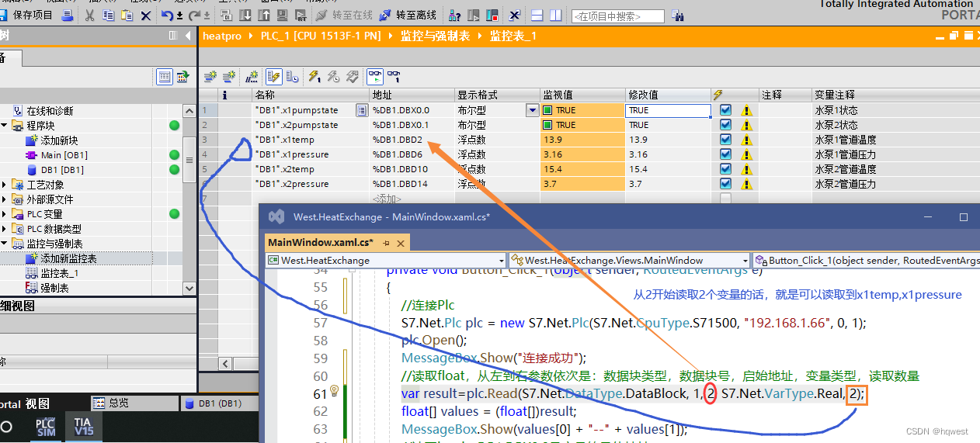Open display format dropdown for x1pumpstate row
This screenshot has height=443, width=980.
tap(533, 110)
